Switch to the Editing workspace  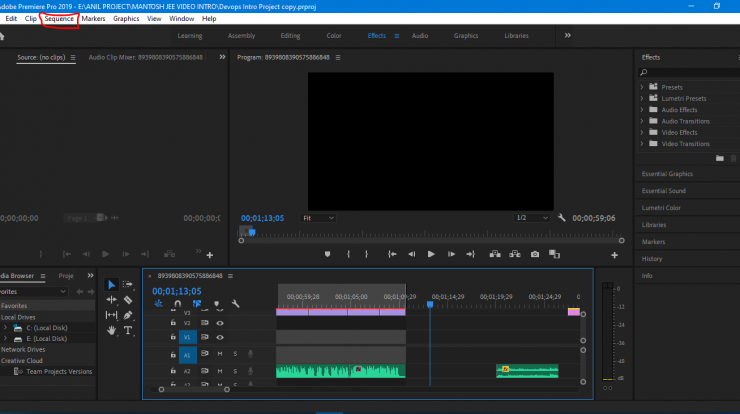[290, 36]
